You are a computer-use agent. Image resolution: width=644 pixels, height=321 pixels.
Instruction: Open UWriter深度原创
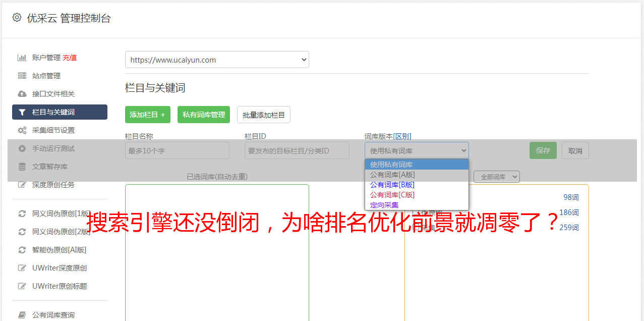(60, 268)
